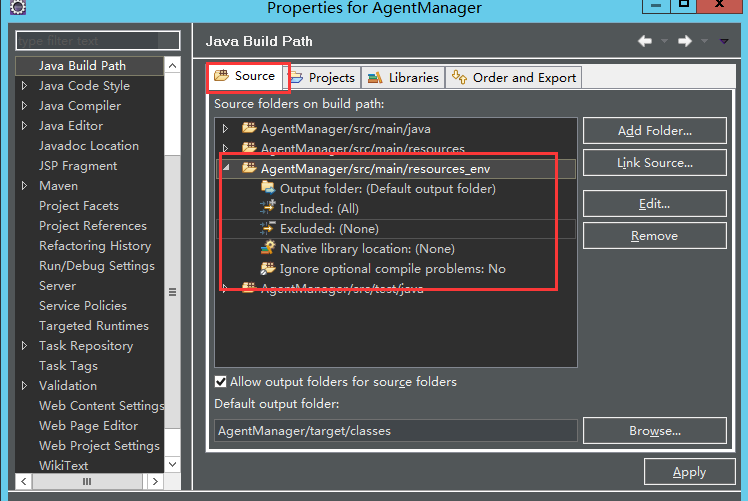Click the Link Source... button
748x501 pixels.
(654, 163)
